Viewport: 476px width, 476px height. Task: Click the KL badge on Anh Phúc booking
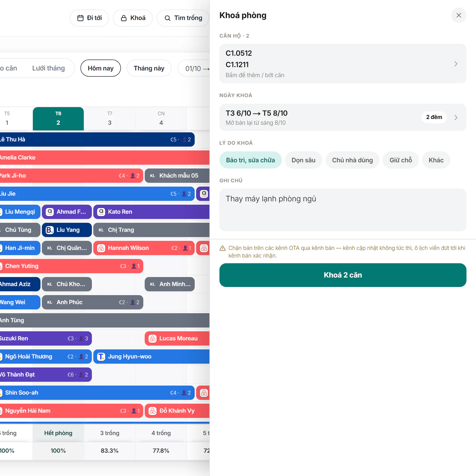(50, 302)
